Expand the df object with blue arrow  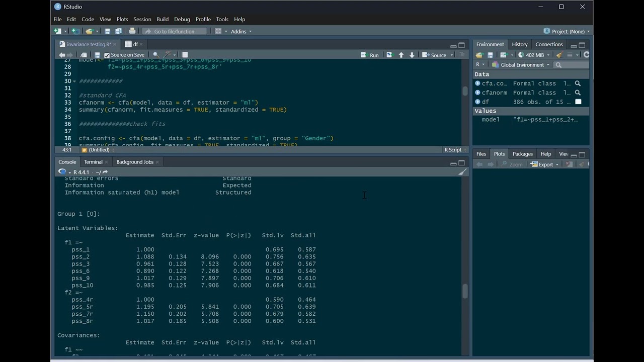477,102
